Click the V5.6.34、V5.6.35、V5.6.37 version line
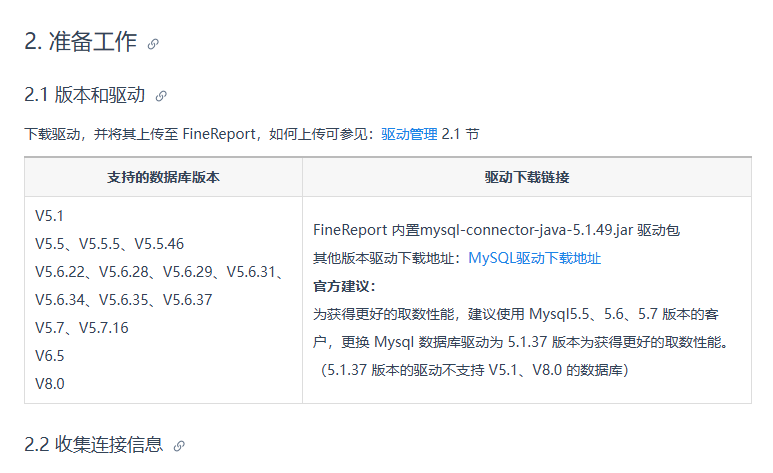The image size is (773, 473). [124, 300]
